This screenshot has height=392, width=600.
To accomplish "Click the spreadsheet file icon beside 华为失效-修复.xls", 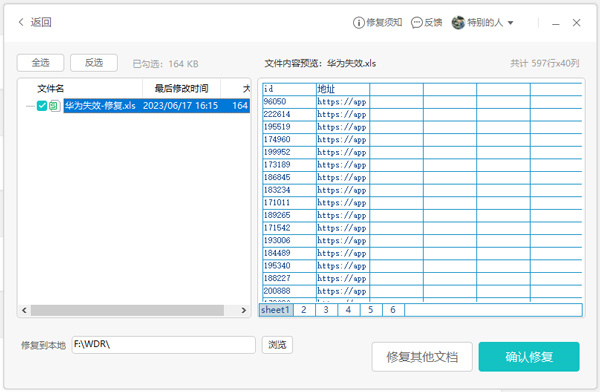I will click(54, 106).
